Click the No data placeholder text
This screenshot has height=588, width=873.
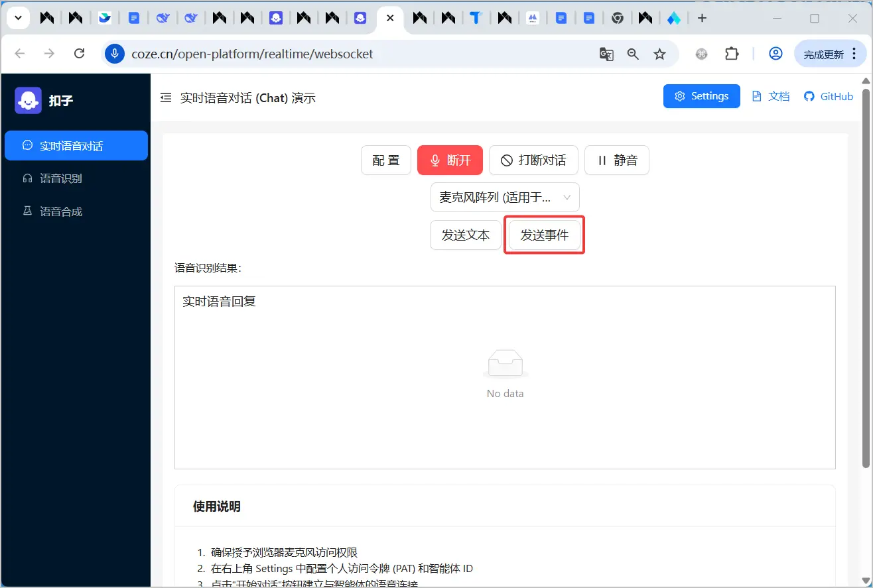point(505,393)
